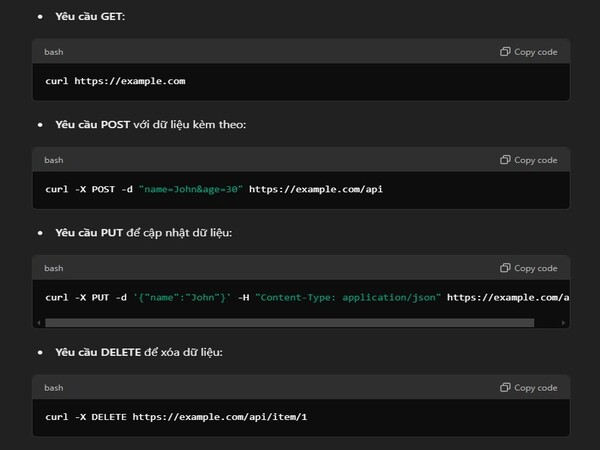
Task: Click the "Yêu cầu DELETE để xóa dữ liệu" heading
Action: 138,353
